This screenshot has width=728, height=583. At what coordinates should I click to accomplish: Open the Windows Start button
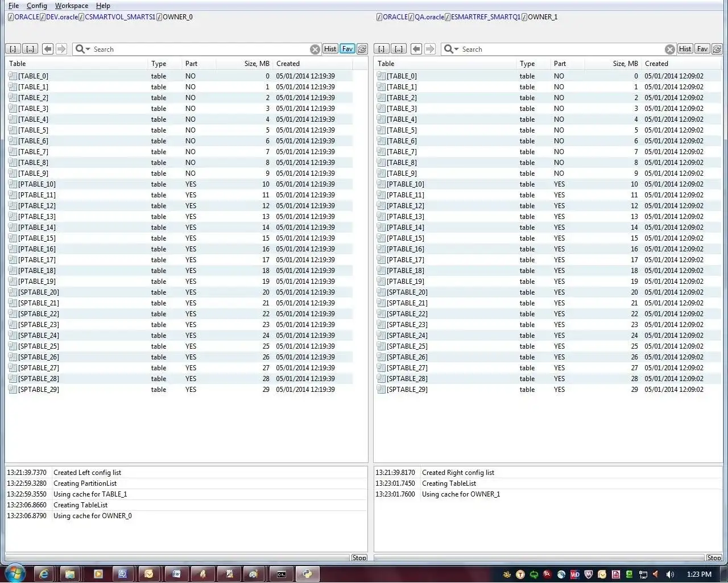[15, 573]
